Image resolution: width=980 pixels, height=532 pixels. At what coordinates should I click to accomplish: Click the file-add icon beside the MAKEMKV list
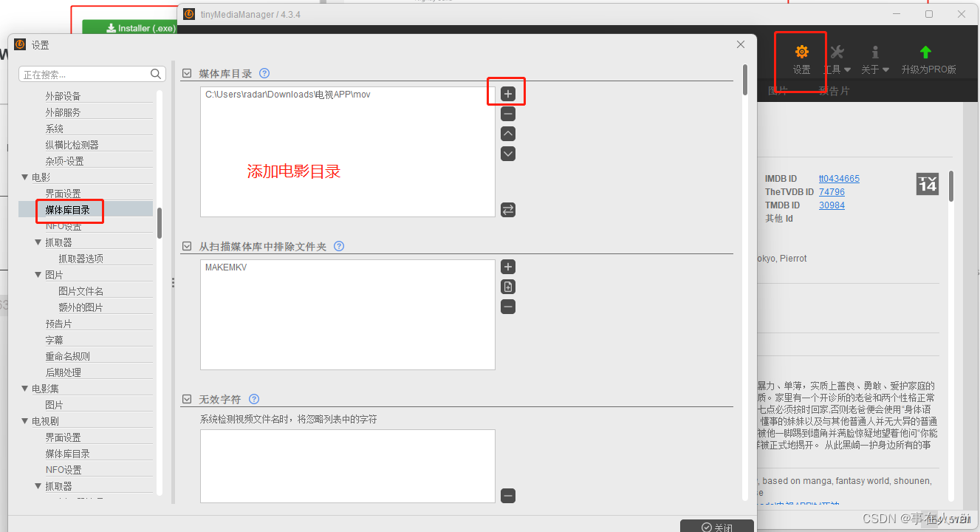[507, 287]
